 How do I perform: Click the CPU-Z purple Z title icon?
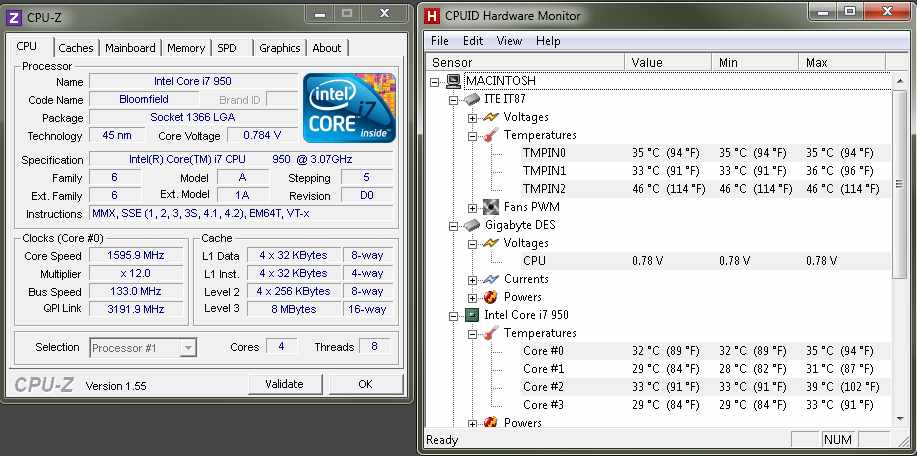[x=13, y=17]
